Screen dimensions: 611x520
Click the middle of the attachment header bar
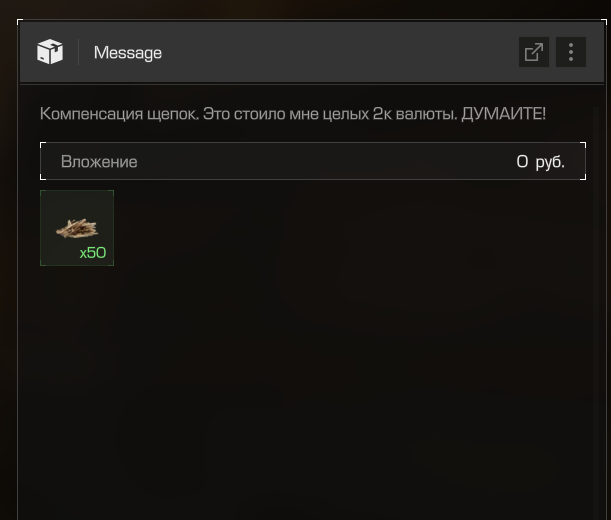click(x=313, y=161)
